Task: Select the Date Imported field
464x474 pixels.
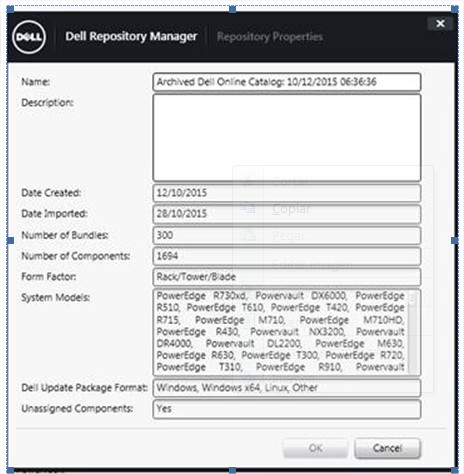Action: pyautogui.click(x=287, y=214)
